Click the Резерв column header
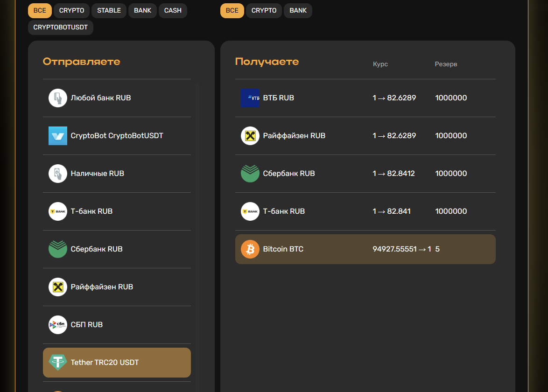548x392 pixels. [446, 64]
